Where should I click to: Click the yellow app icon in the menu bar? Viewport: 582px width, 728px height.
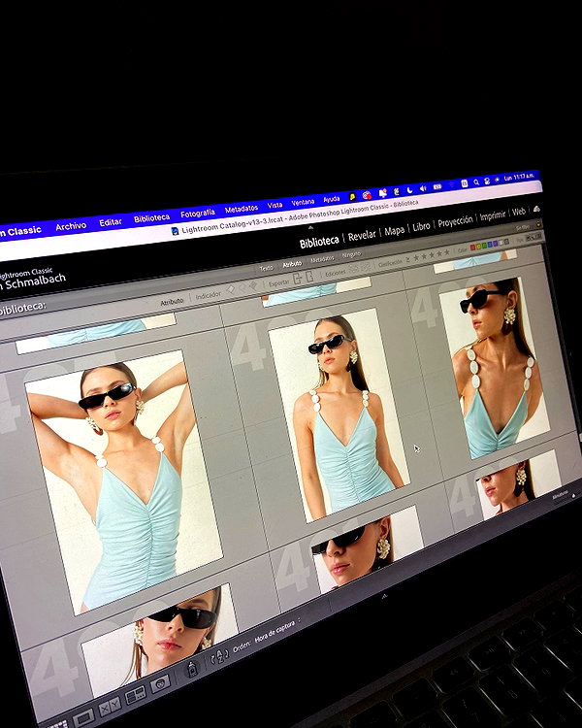tap(352, 197)
